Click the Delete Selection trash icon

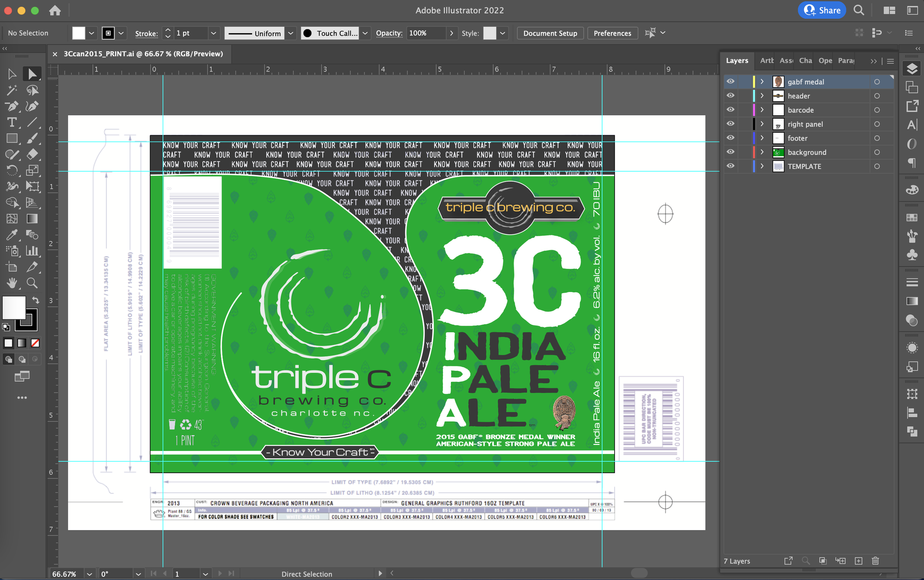point(875,561)
